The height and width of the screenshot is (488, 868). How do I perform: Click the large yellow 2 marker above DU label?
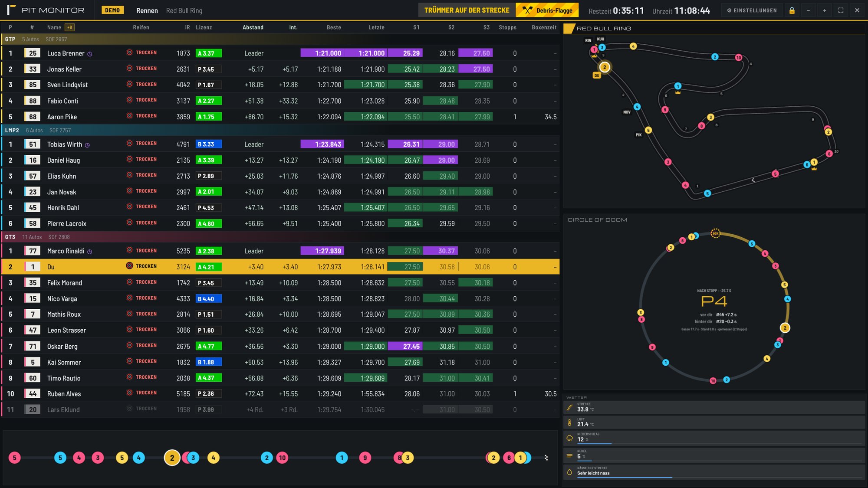pyautogui.click(x=605, y=67)
